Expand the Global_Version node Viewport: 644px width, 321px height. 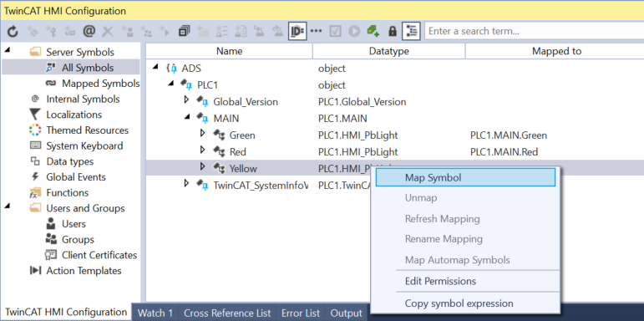[186, 99]
